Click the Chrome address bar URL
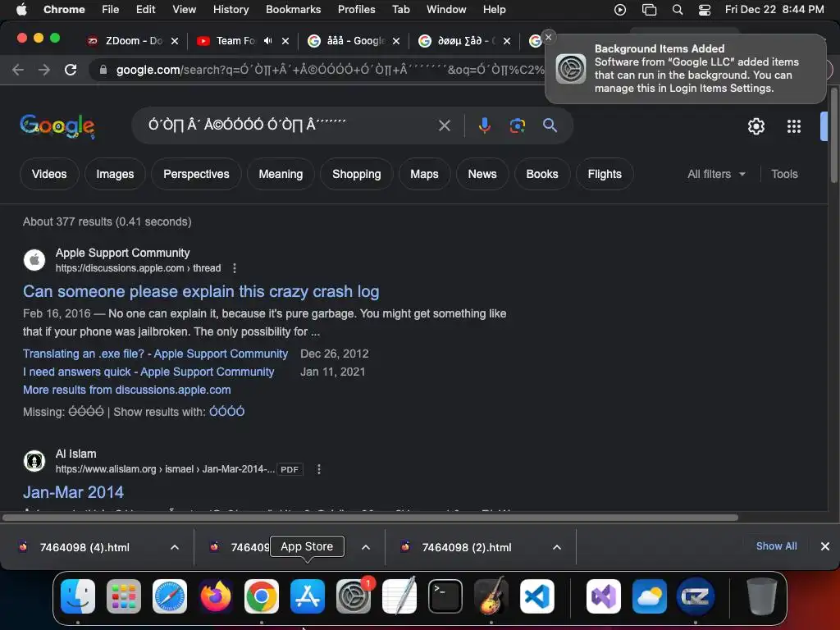The image size is (840, 630). click(x=330, y=70)
